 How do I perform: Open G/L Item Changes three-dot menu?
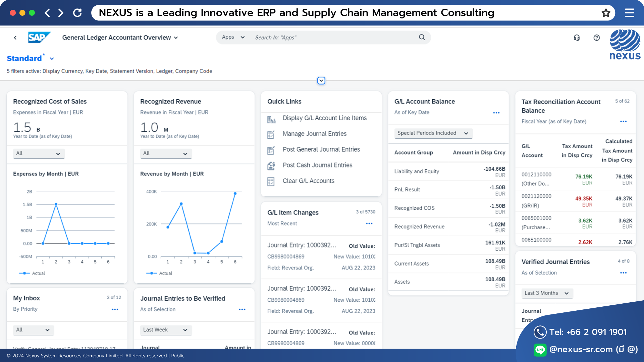pos(369,224)
